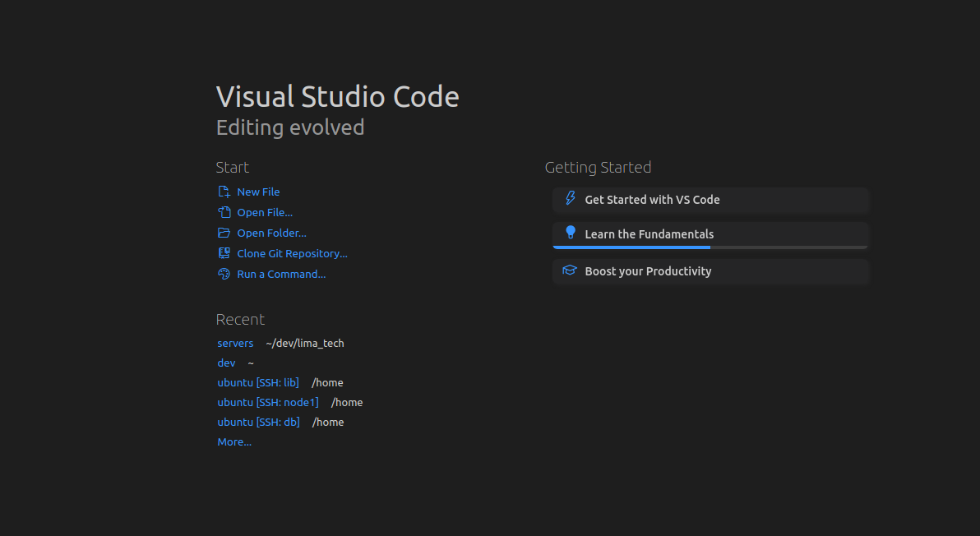Launch Run a Command... link
Screen dimensions: 980x536
tap(281, 274)
